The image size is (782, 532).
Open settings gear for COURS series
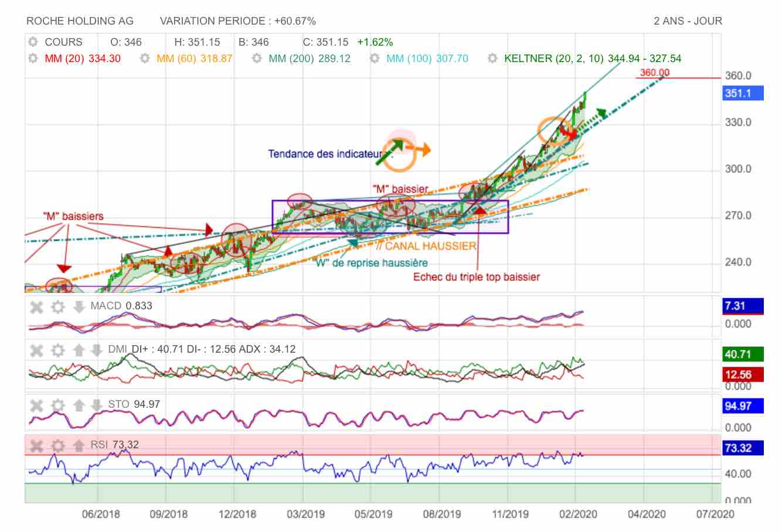(33, 42)
